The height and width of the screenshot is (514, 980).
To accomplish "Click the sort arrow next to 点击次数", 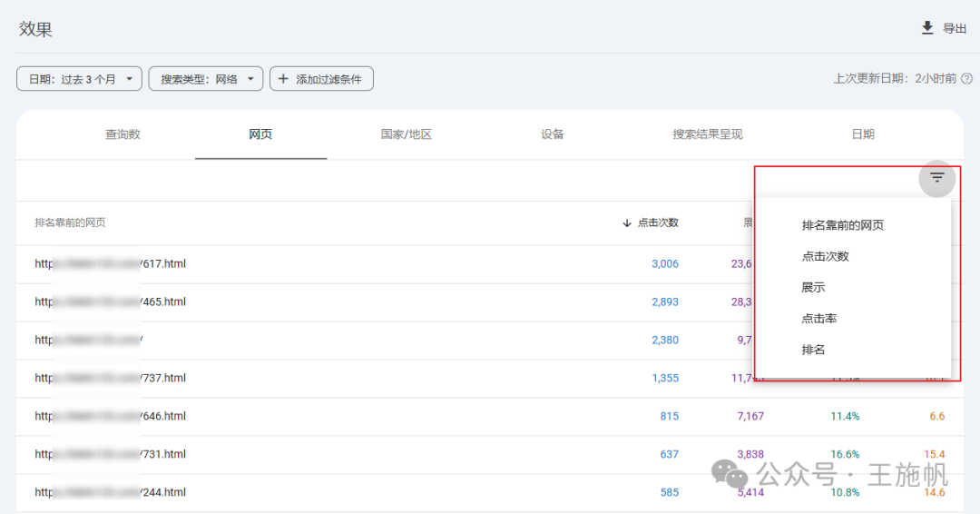I will [627, 223].
